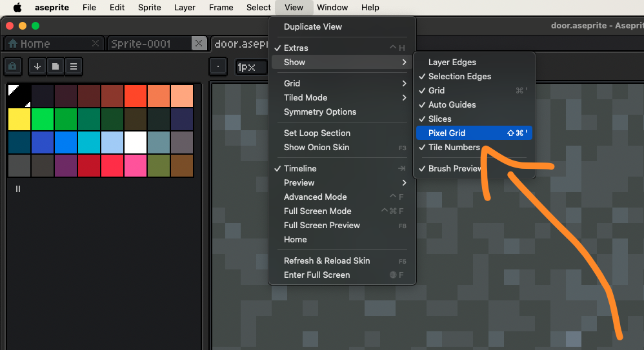Toggle the Auto Guides option off
The height and width of the screenshot is (350, 644).
click(452, 104)
